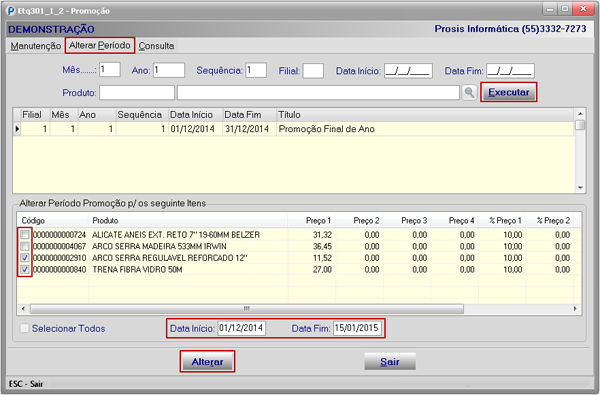The height and width of the screenshot is (395, 600).
Task: Check the box for ALICATE ANEIS EXT. RETO
Action: (25, 235)
